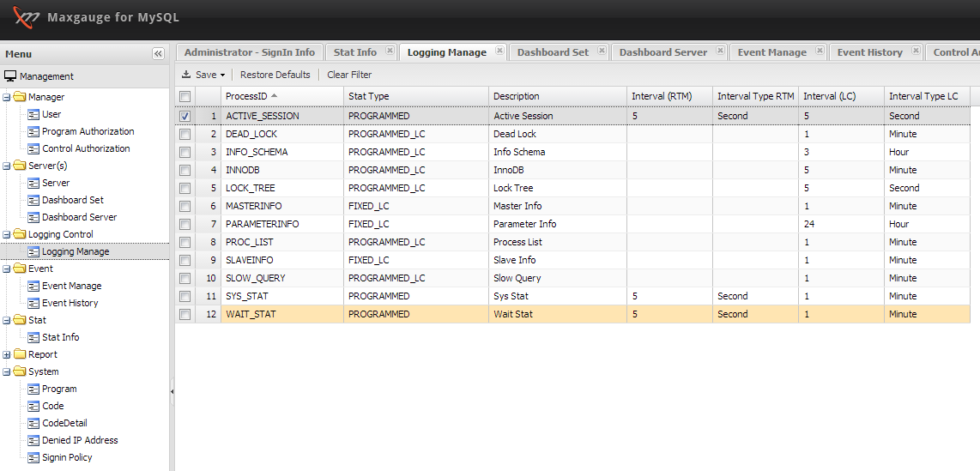
Task: Switch to the Stat Info tab
Action: coord(355,52)
